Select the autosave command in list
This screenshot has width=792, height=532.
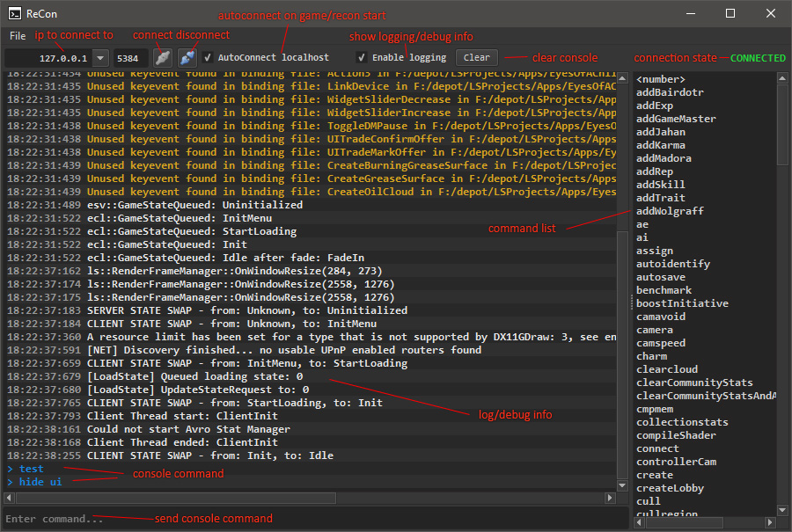click(x=660, y=277)
